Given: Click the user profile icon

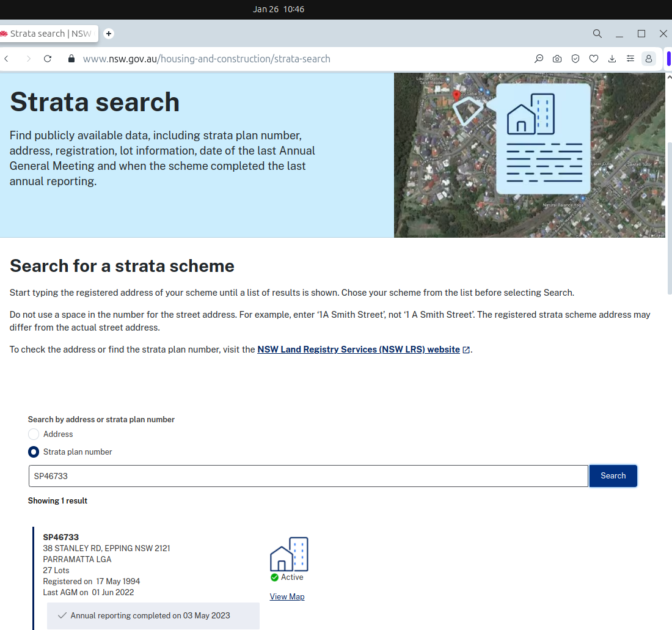Looking at the screenshot, I should 649,59.
